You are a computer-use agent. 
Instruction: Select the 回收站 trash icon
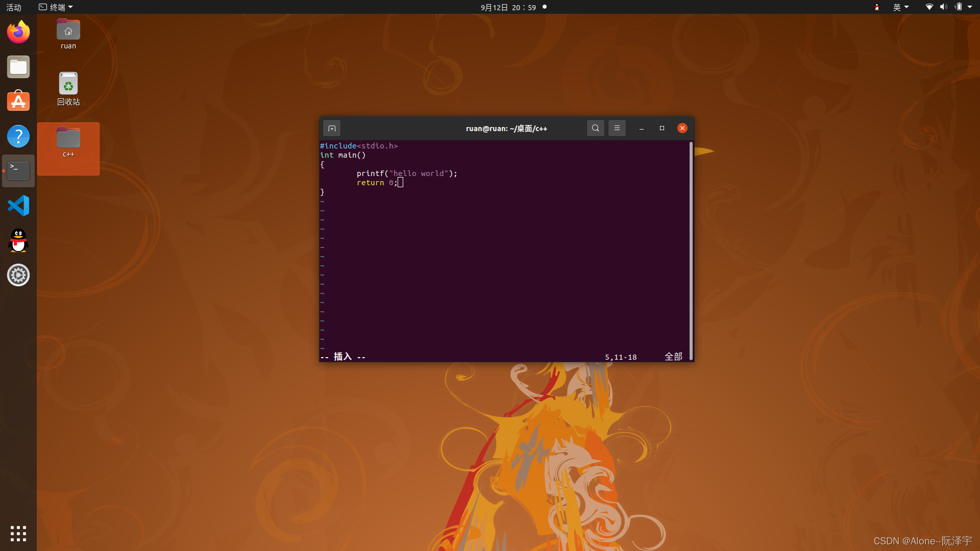pos(68,88)
